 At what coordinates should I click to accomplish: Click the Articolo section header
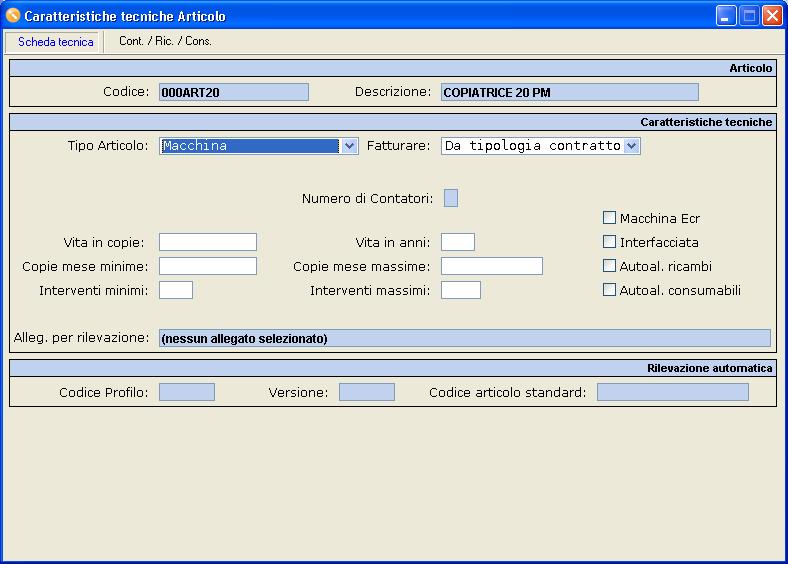[393, 68]
